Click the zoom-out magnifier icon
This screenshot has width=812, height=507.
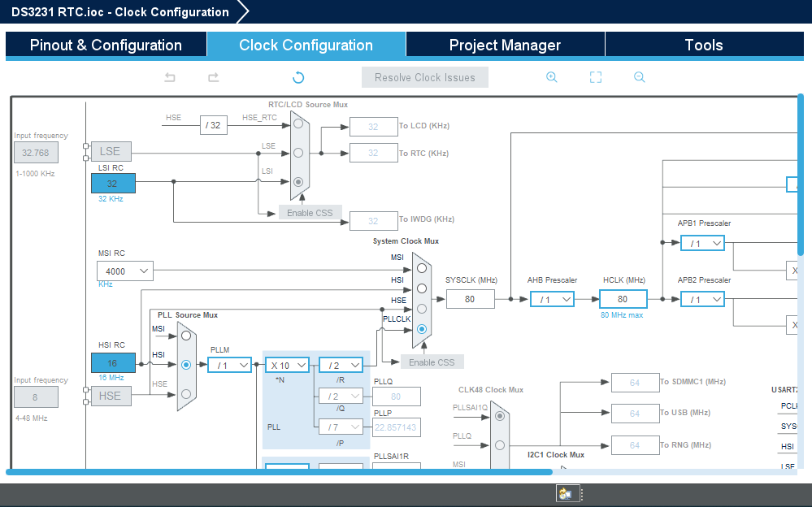click(x=639, y=77)
